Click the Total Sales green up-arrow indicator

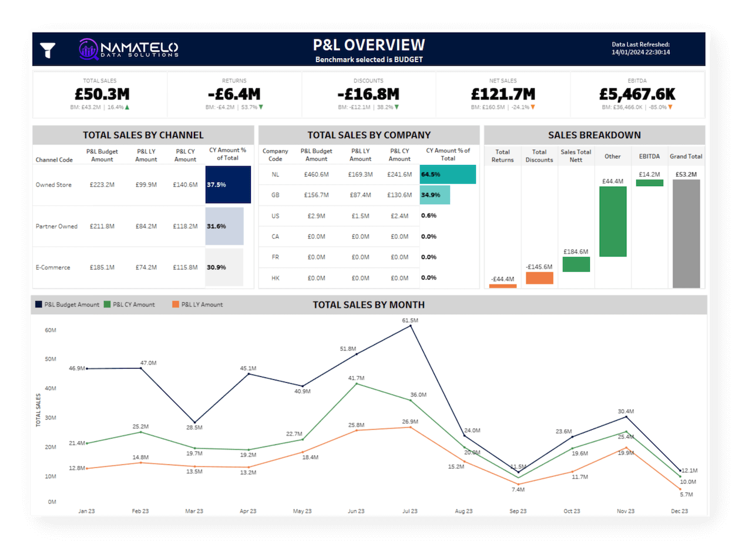click(x=127, y=107)
